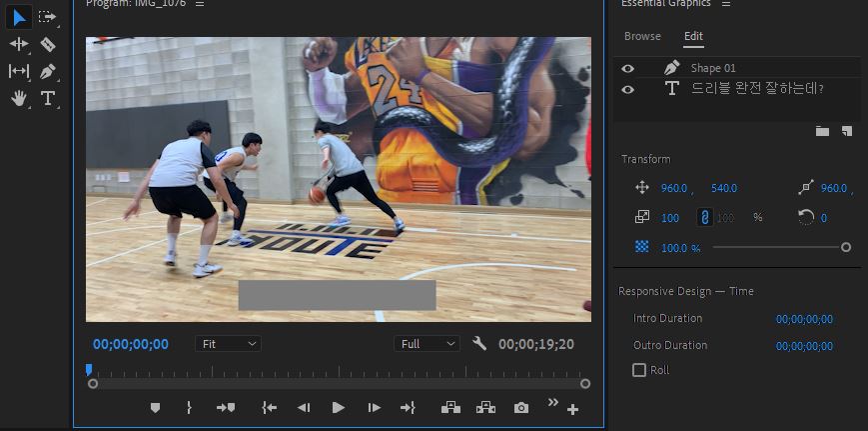Select the Hand tool
This screenshot has height=431, width=868.
[19, 99]
